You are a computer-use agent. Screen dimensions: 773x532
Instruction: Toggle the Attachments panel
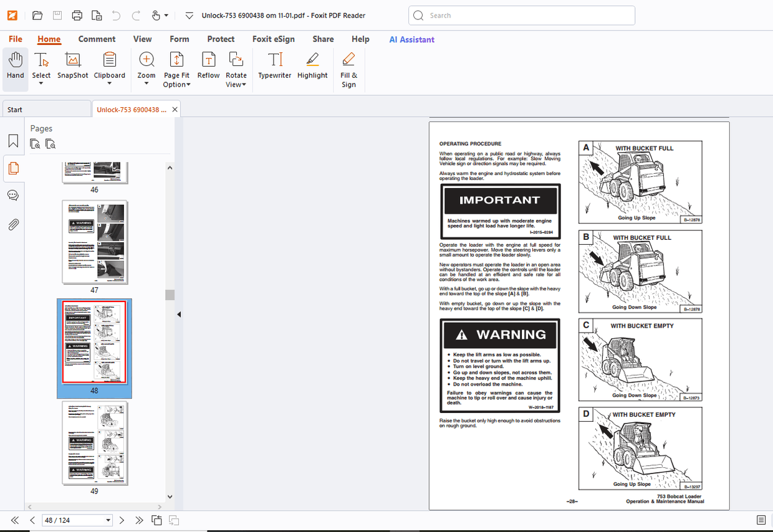pyautogui.click(x=13, y=224)
